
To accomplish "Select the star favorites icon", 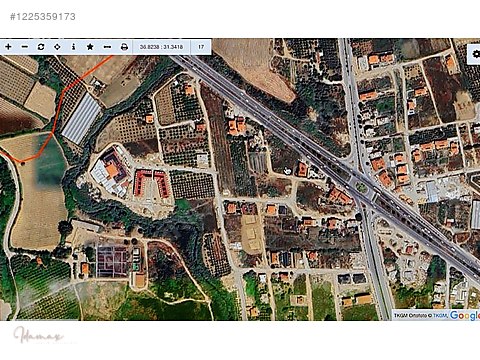I will tap(90, 47).
